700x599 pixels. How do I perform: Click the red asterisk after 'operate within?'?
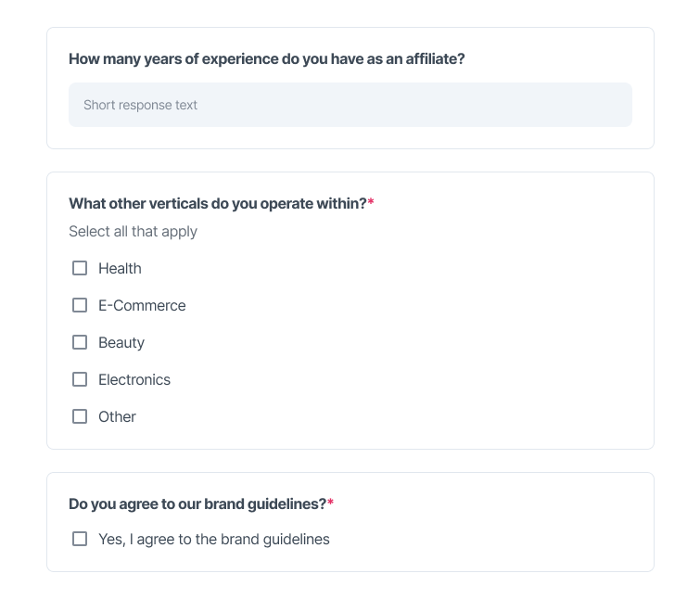[371, 202]
